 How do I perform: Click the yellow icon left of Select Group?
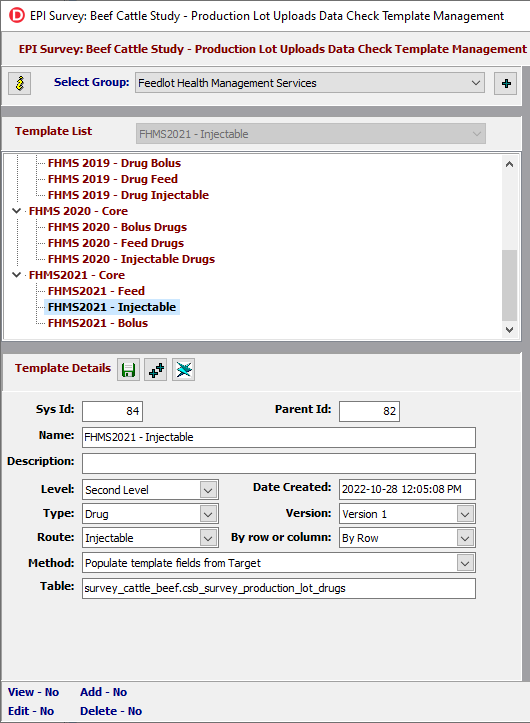[x=20, y=83]
